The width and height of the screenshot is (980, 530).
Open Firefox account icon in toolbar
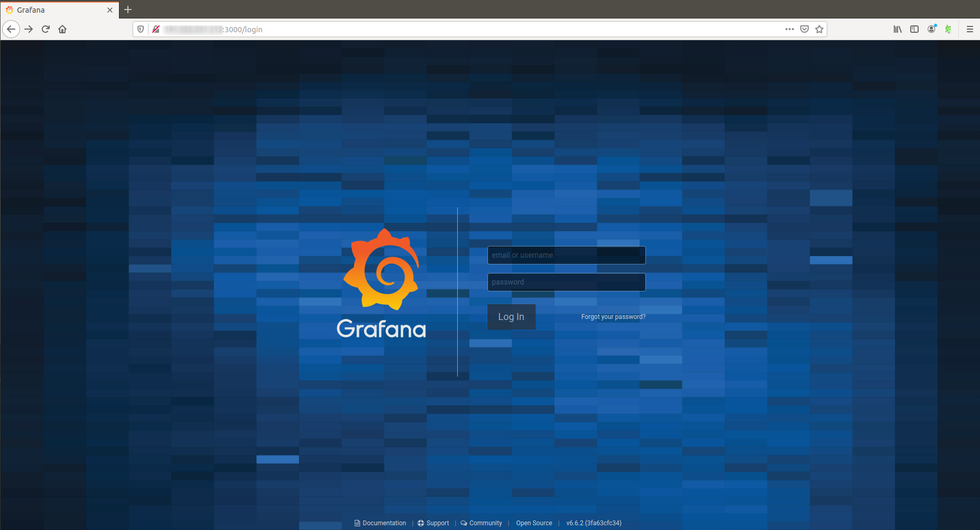click(931, 29)
